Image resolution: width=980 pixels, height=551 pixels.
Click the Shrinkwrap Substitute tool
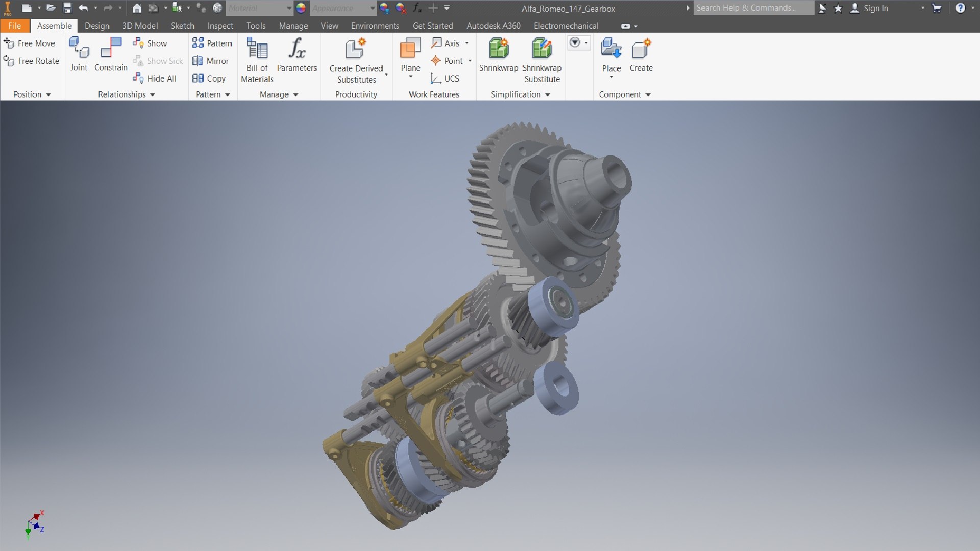[x=542, y=60]
